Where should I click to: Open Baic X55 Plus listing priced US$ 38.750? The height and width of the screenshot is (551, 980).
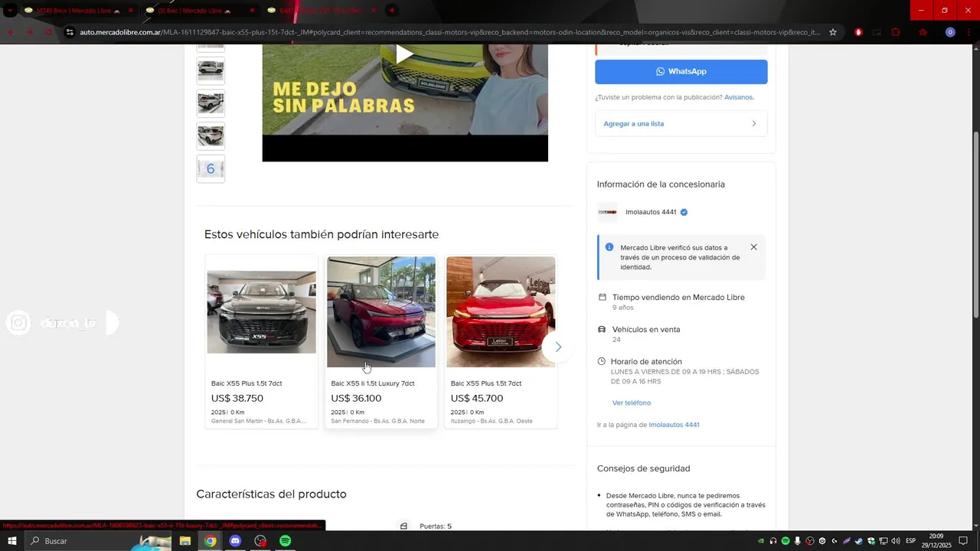[x=261, y=341]
